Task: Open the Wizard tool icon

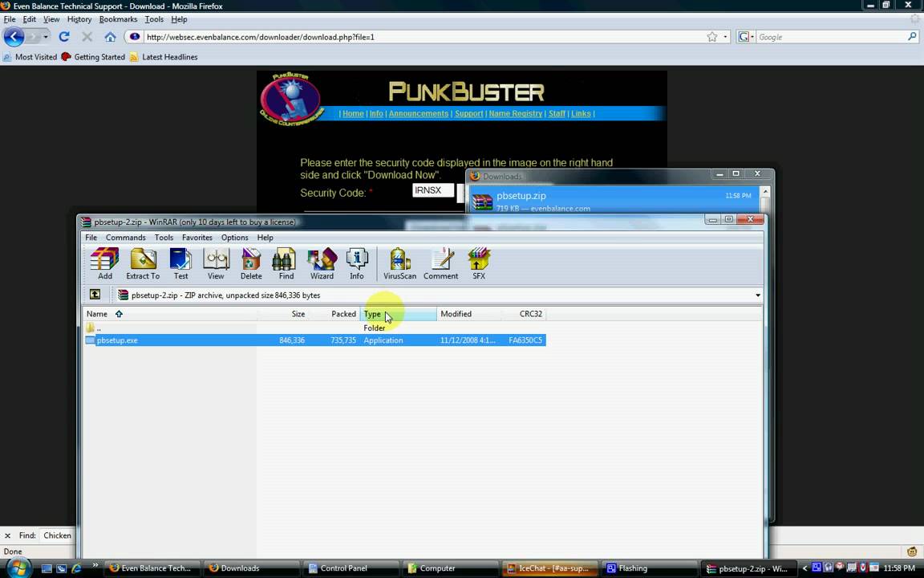Action: [322, 263]
